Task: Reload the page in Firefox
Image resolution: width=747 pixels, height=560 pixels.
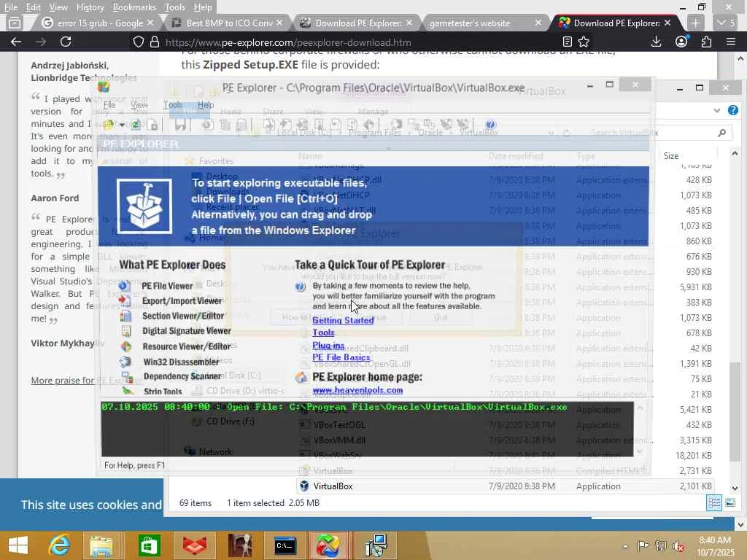Action: click(65, 42)
